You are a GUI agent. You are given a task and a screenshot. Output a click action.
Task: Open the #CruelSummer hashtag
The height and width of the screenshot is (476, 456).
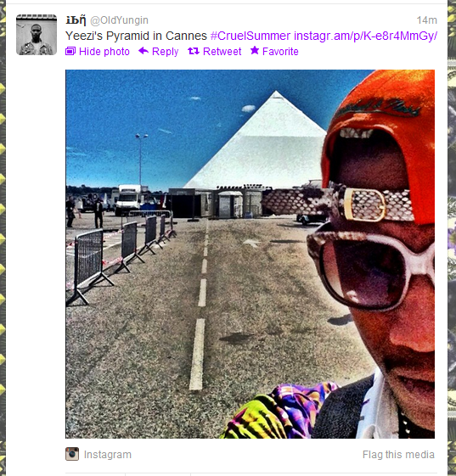pos(251,36)
